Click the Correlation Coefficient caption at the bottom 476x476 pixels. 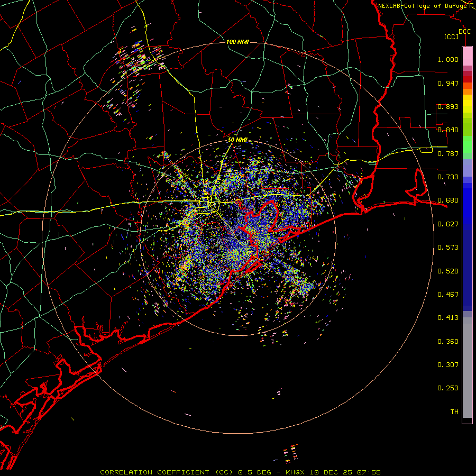pos(240,472)
